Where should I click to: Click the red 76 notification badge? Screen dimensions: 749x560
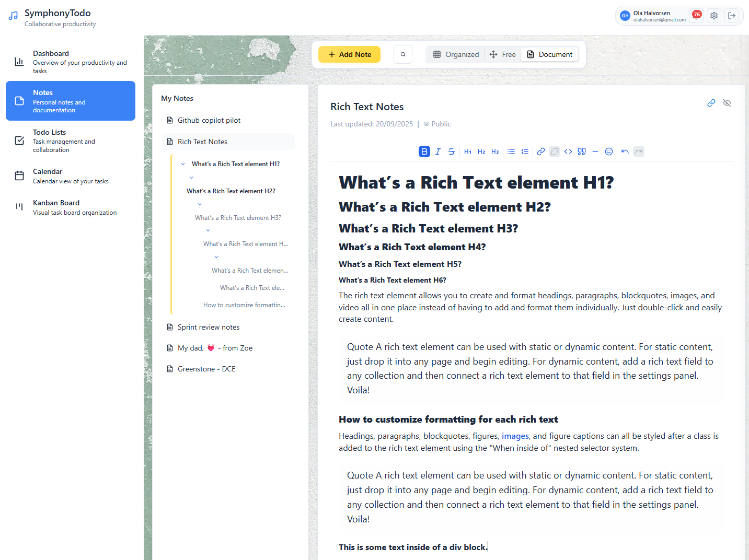point(696,15)
